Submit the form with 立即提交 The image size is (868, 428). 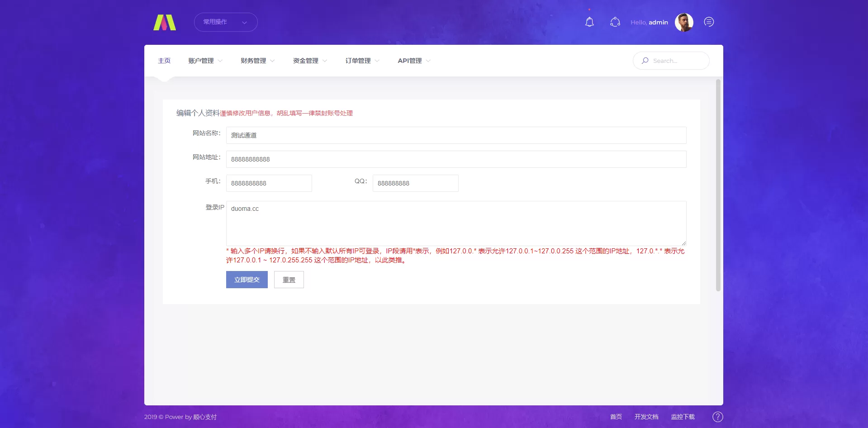(247, 280)
